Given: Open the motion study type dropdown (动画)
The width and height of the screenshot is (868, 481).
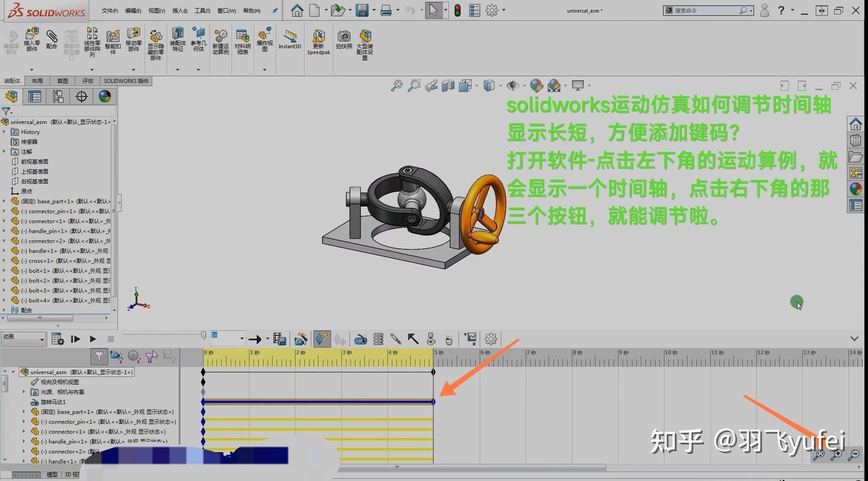Looking at the screenshot, I should click(23, 339).
